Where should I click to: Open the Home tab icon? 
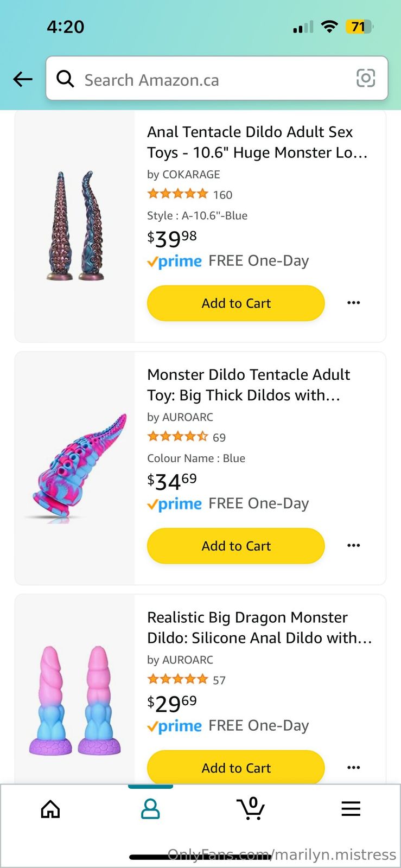tap(50, 809)
